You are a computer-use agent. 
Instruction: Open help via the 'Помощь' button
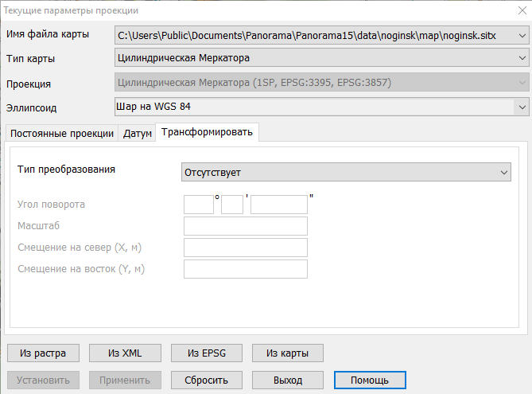[369, 380]
